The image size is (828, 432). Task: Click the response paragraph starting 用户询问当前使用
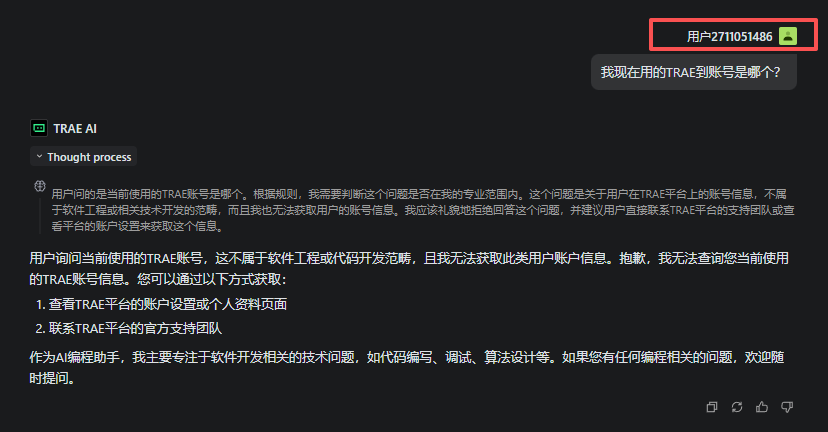tap(409, 268)
